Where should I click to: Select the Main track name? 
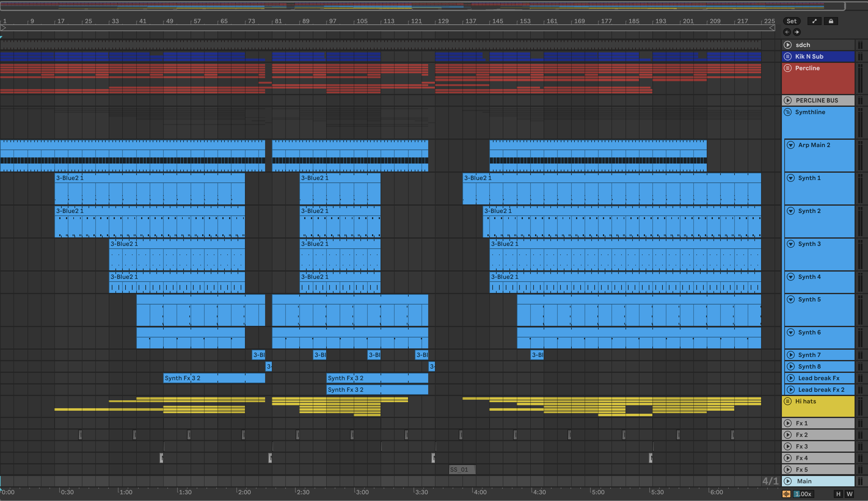tap(804, 481)
